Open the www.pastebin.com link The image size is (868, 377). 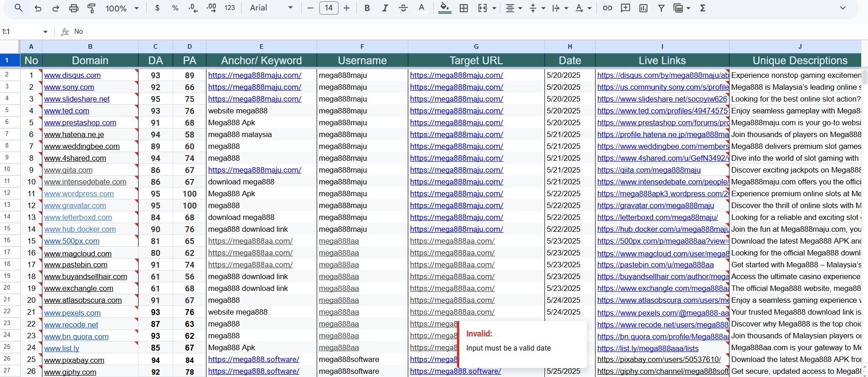76,265
